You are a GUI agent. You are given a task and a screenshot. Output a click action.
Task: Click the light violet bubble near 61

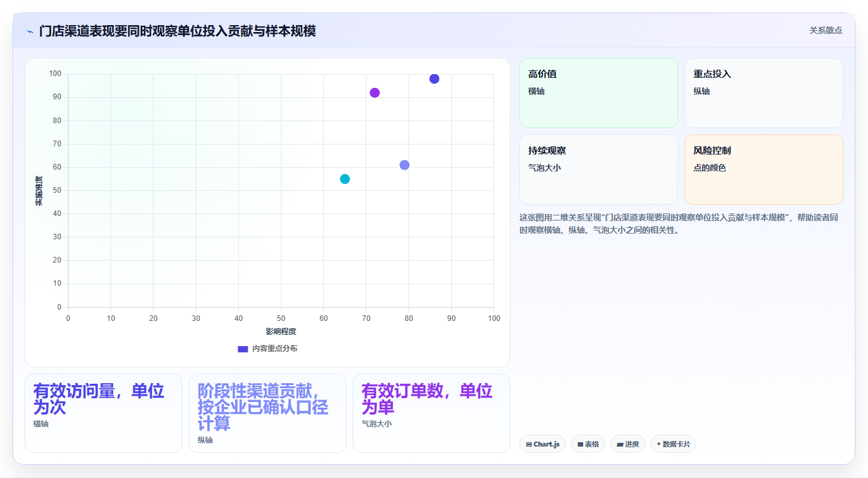coord(404,165)
